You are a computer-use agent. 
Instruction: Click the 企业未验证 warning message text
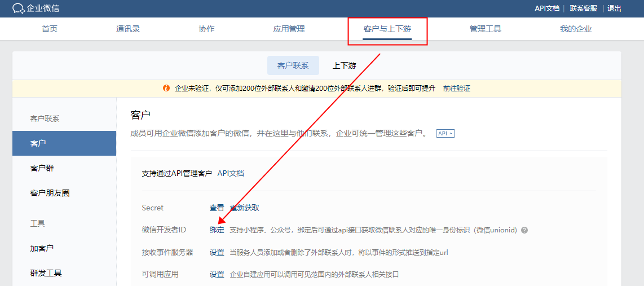pyautogui.click(x=305, y=89)
